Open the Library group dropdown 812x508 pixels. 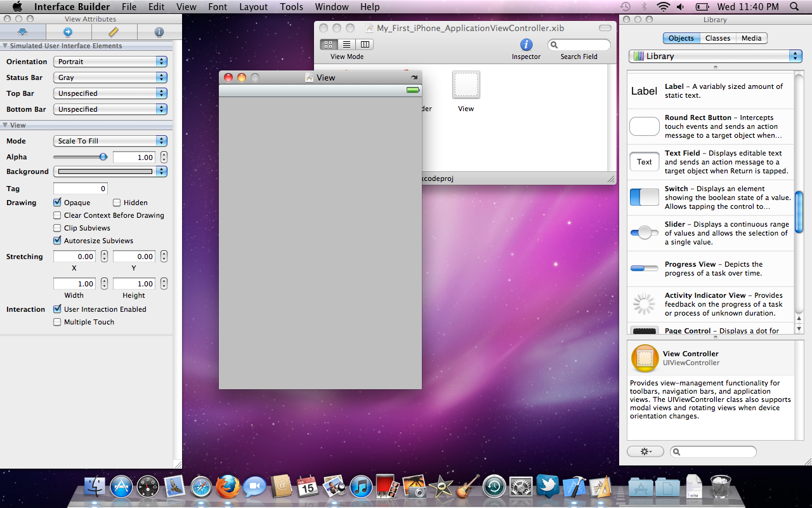(x=716, y=56)
